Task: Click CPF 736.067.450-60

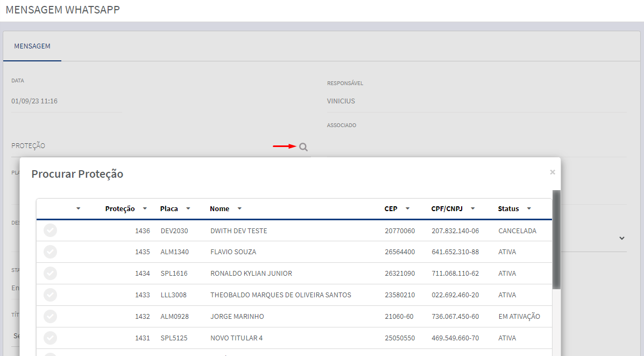Action: (455, 316)
